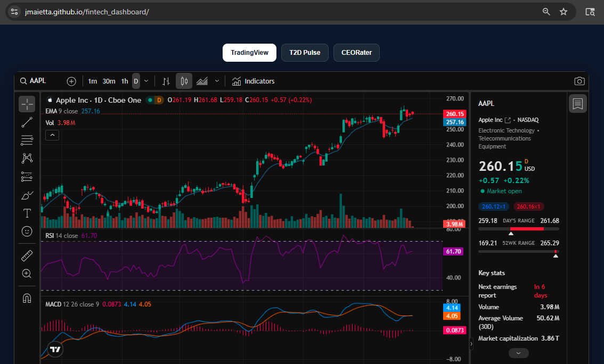Click the browser address bar URL

[x=87, y=12]
